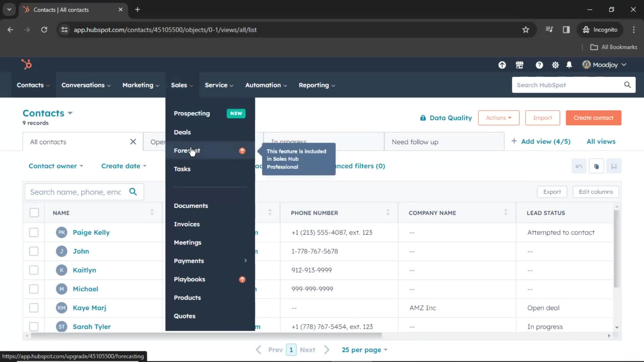The height and width of the screenshot is (362, 644).
Task: Check the Michael row checkbox
Action: click(x=34, y=289)
